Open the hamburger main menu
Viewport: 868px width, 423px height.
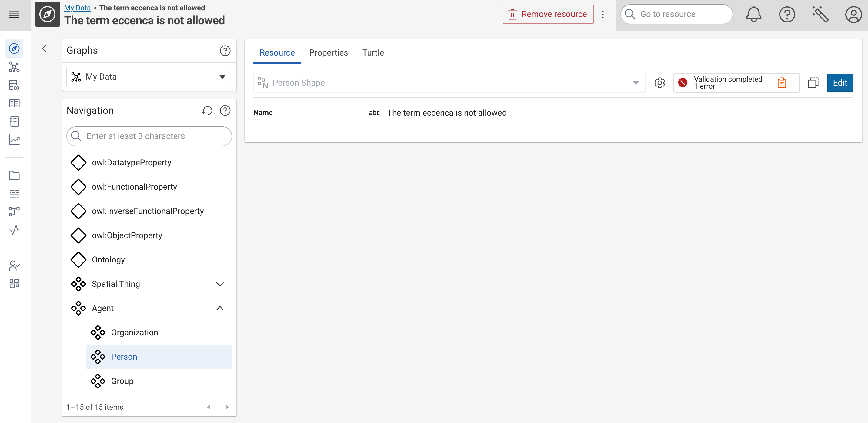pyautogui.click(x=14, y=14)
